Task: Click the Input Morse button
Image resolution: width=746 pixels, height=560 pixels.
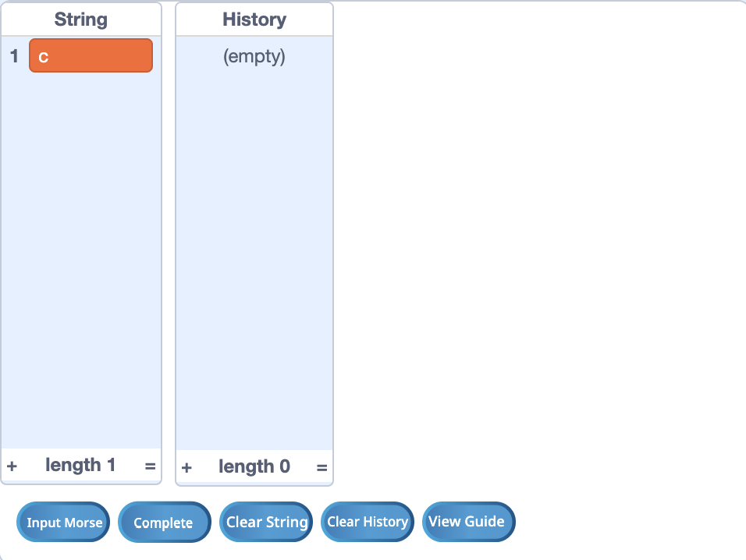Action: [63, 522]
